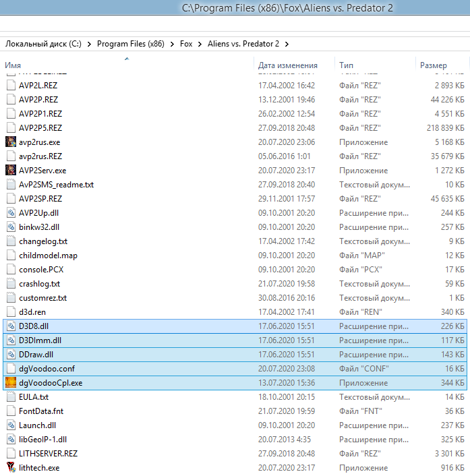
Task: Click the dgVoodoo.conf file icon
Action: 11,369
